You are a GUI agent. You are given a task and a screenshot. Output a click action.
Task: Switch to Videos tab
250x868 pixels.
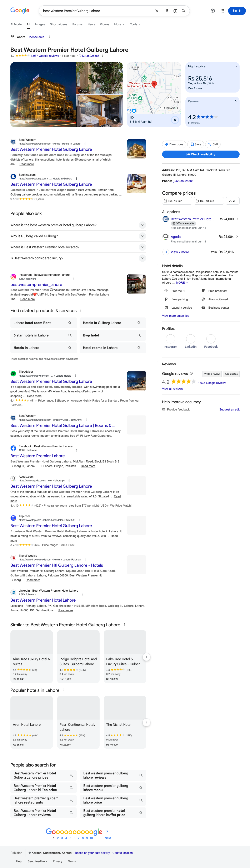[105, 24]
